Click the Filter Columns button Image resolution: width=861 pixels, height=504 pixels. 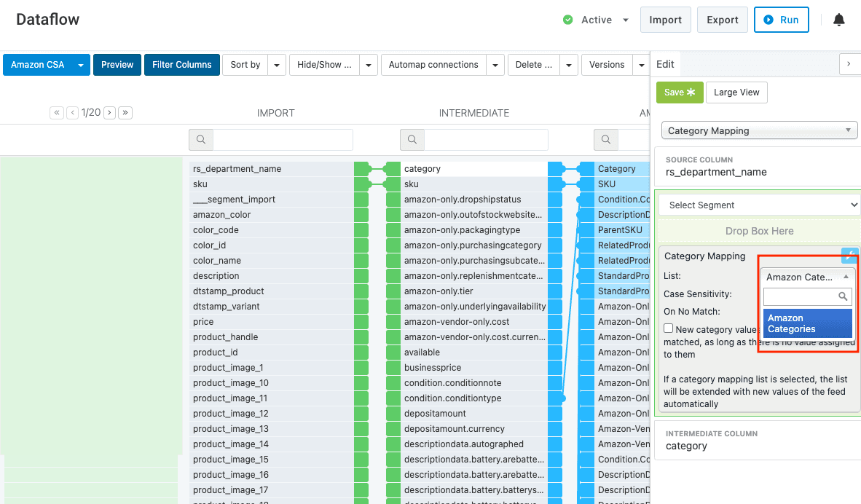[x=181, y=65]
